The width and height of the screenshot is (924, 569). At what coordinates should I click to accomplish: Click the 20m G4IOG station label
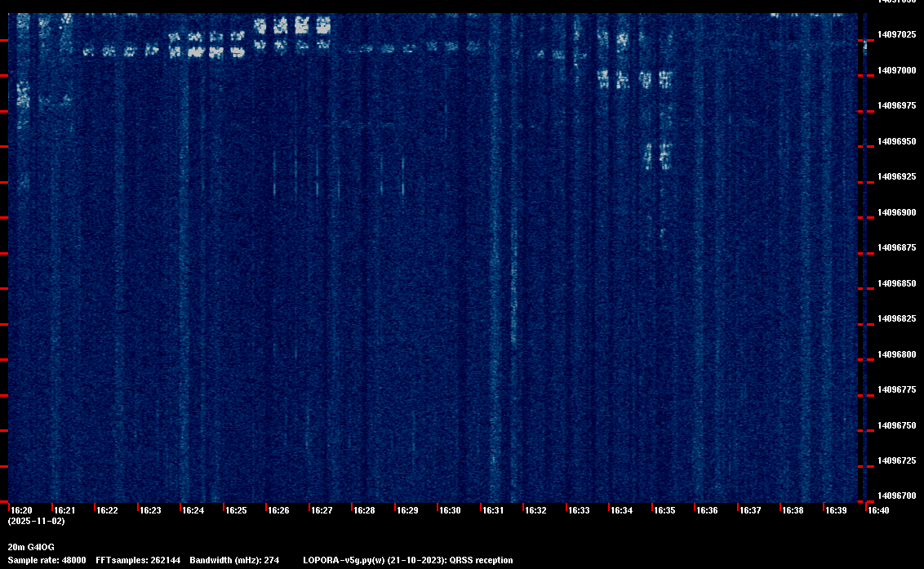31,547
